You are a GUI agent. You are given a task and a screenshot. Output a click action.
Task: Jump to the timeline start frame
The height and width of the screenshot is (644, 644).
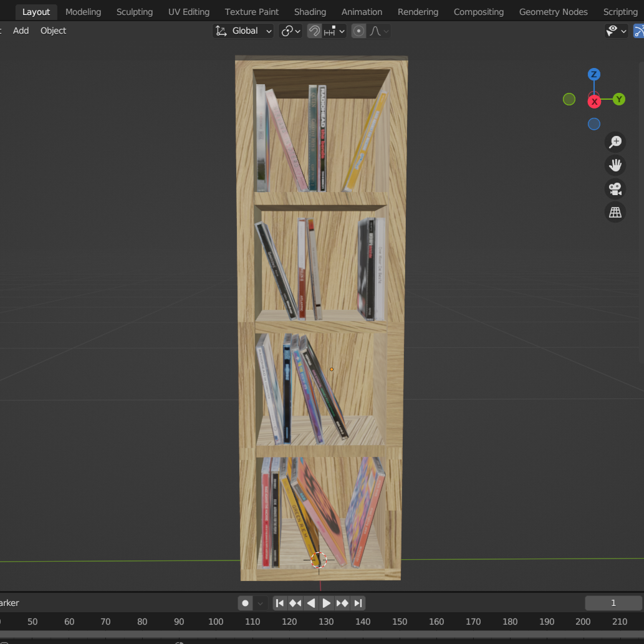[x=280, y=603]
